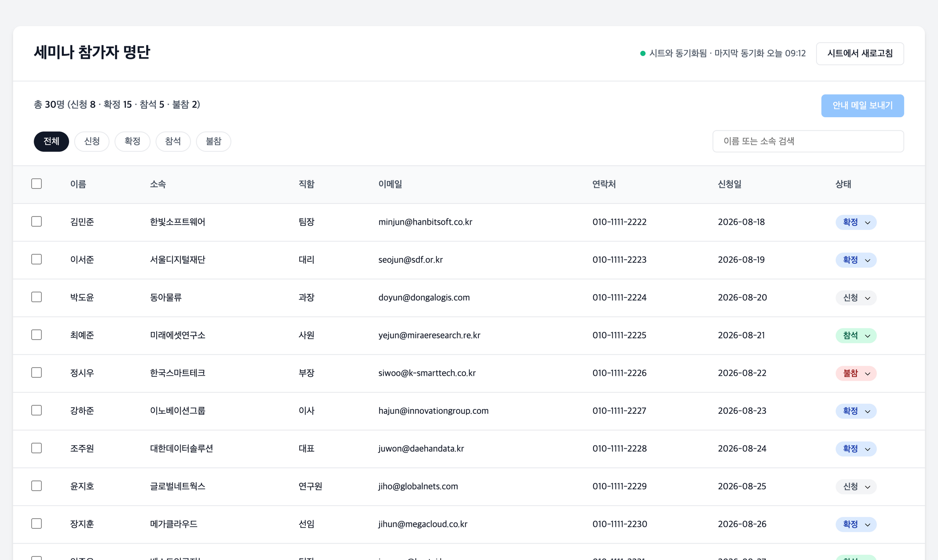
Task: Click the 이름 column header
Action: [x=78, y=184]
